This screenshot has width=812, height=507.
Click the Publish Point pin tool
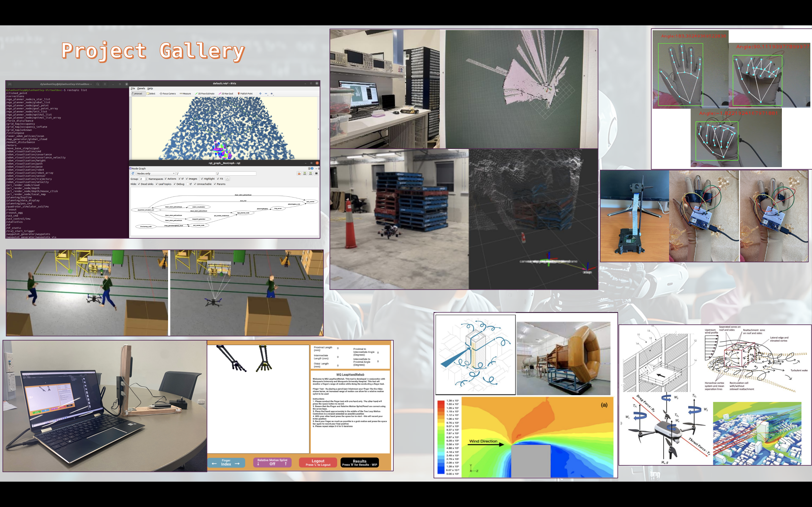coord(245,94)
